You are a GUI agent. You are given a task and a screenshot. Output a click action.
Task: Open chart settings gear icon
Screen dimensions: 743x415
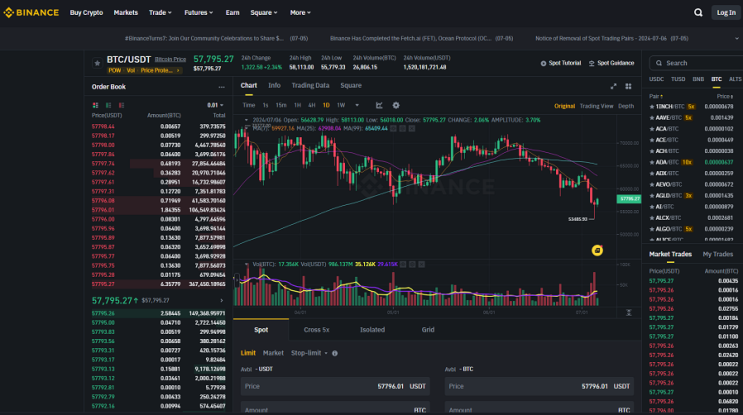click(396, 105)
